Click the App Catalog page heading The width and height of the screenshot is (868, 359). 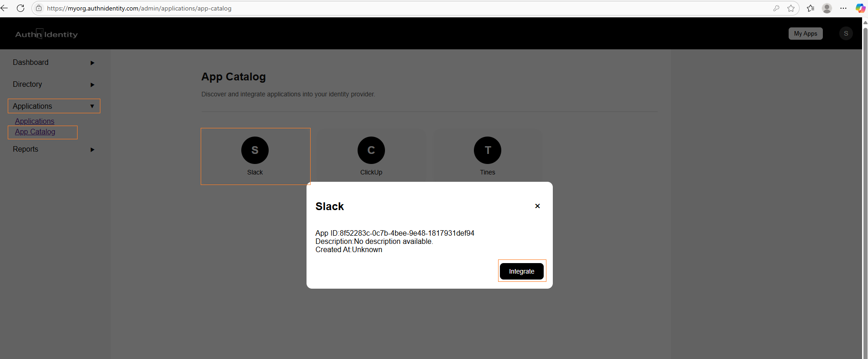234,77
